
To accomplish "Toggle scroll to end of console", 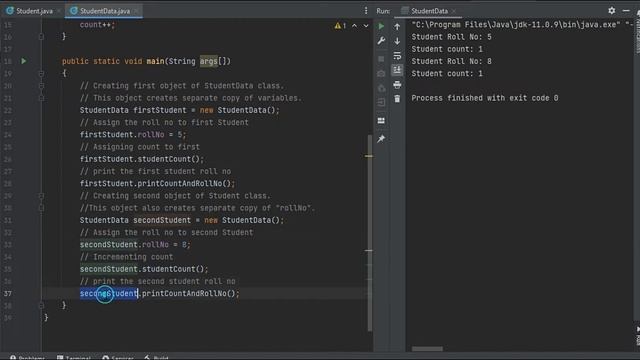I will click(x=397, y=70).
